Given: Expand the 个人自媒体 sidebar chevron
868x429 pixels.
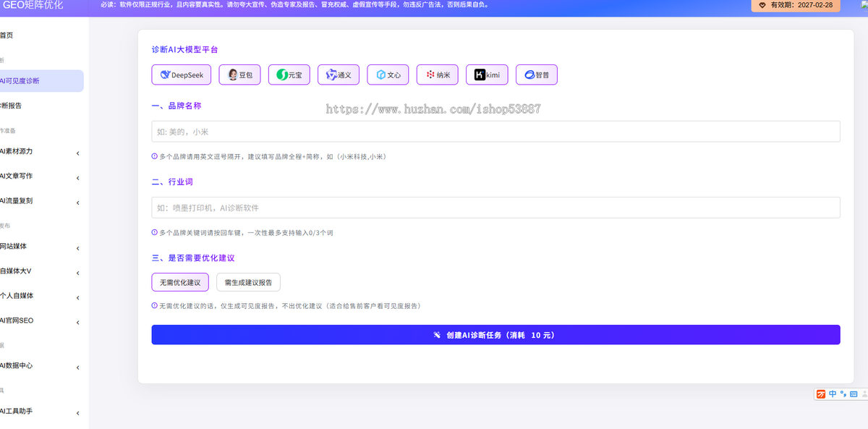Looking at the screenshot, I should pyautogui.click(x=77, y=297).
